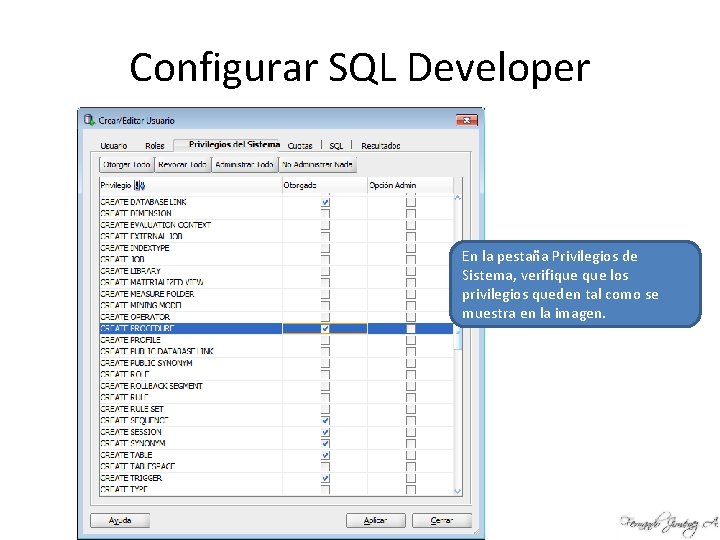Go to the Cuotas tab
720x540 pixels.
pos(300,146)
